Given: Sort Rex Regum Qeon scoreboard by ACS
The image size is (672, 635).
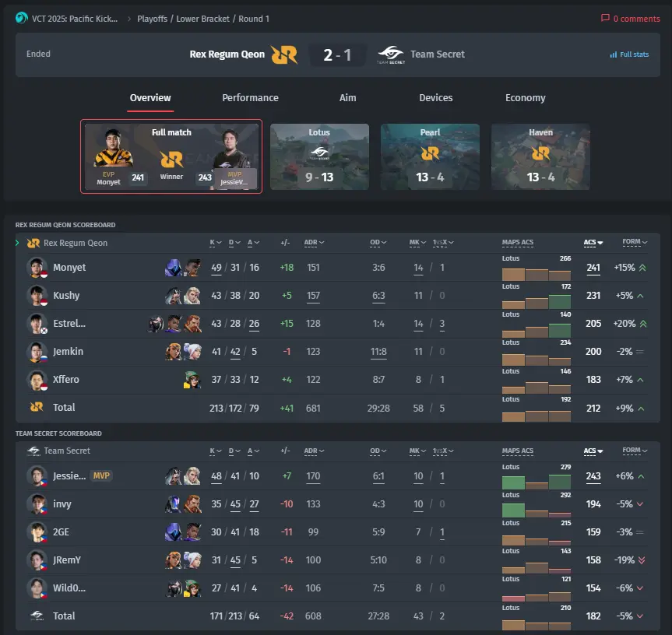Looking at the screenshot, I should pyautogui.click(x=593, y=243).
